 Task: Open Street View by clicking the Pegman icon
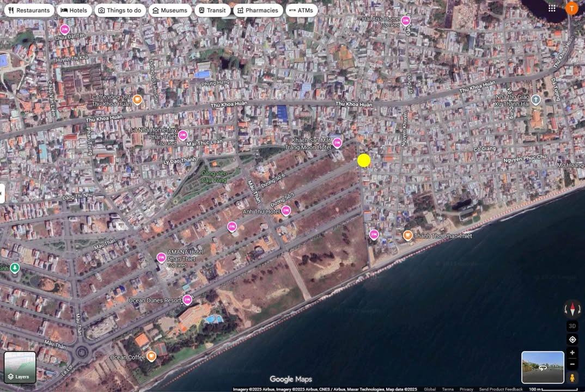tap(572, 377)
